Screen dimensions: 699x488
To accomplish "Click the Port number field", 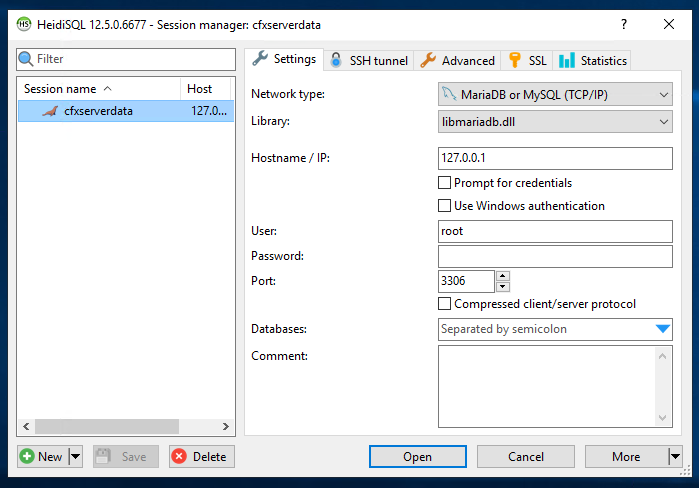I will pyautogui.click(x=466, y=281).
